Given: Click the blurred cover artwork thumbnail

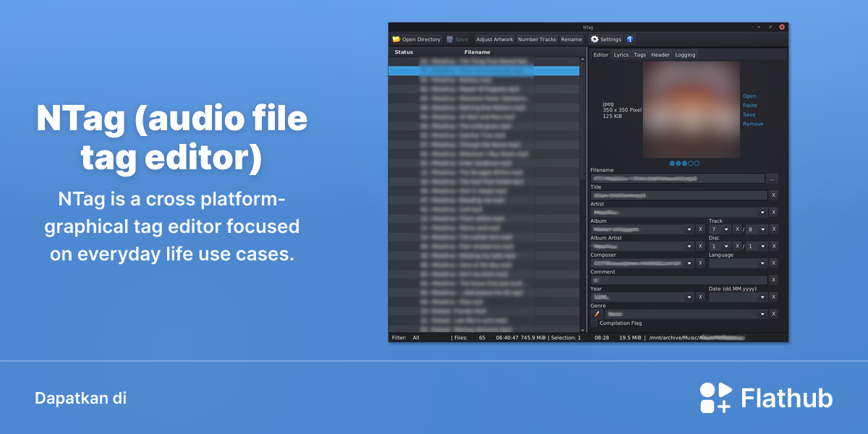Looking at the screenshot, I should [692, 109].
